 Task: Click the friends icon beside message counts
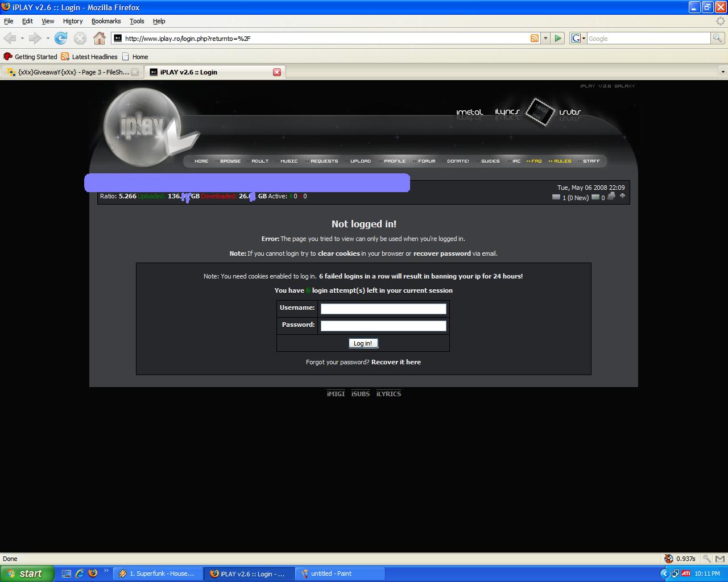(x=611, y=196)
